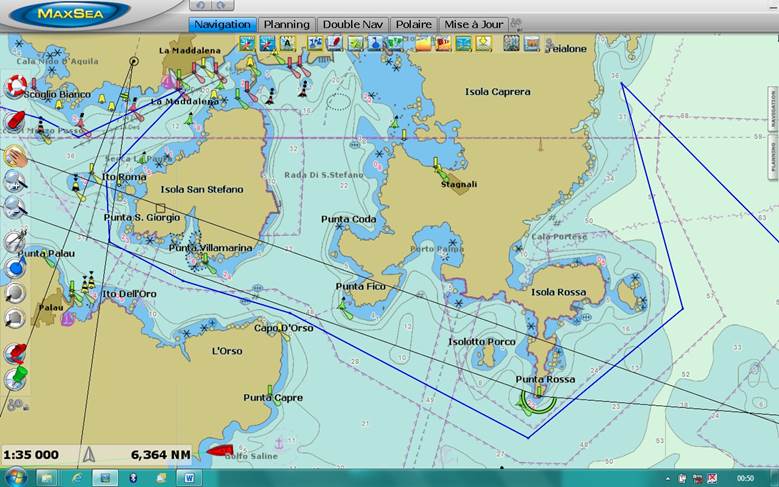Select the Mise à Jour tab
This screenshot has height=487, width=779.
[x=474, y=24]
